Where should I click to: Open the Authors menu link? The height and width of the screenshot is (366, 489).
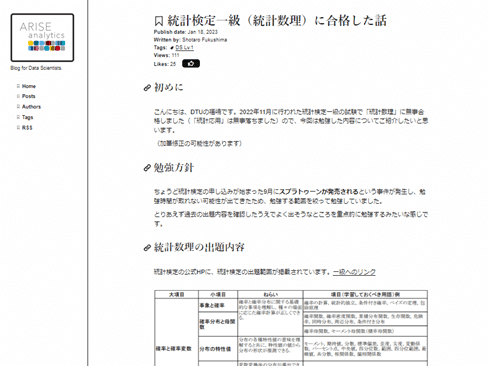(31, 107)
